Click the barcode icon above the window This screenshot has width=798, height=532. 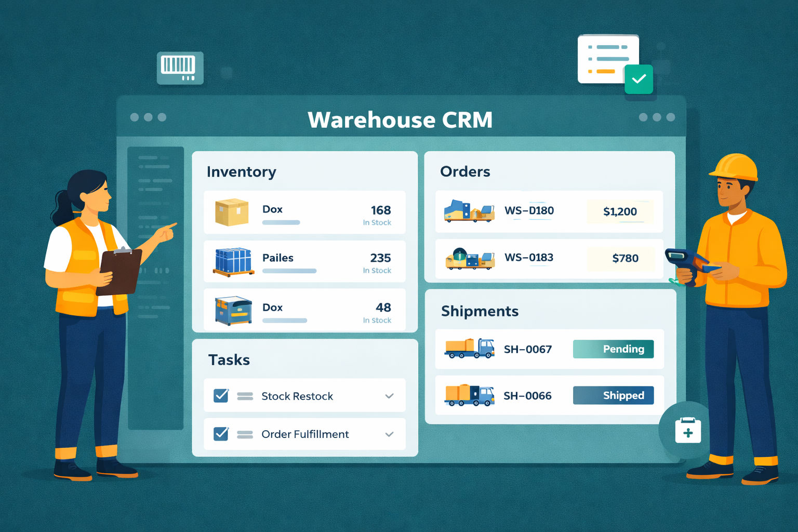pyautogui.click(x=180, y=67)
